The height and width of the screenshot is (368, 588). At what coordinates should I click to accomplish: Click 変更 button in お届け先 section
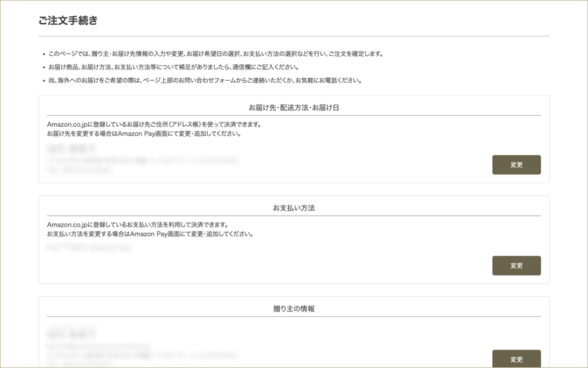(516, 165)
